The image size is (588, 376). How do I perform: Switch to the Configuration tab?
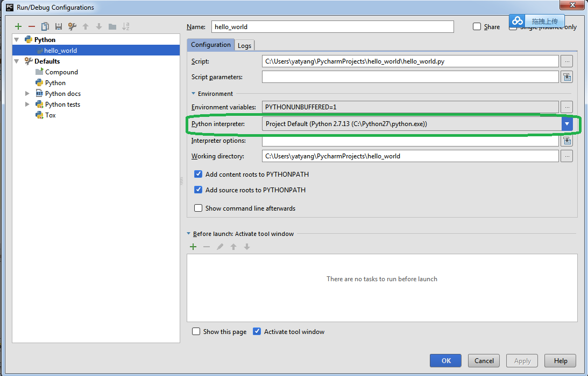pyautogui.click(x=211, y=45)
